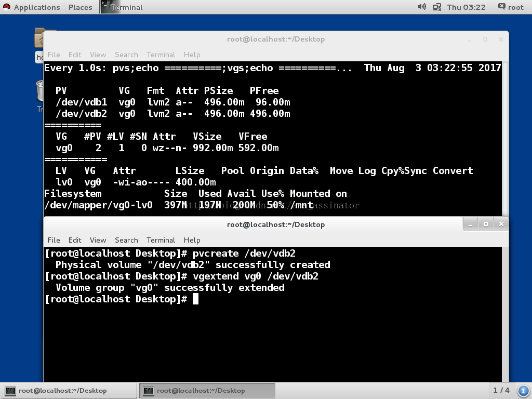Open Search menu in front terminal

pos(126,240)
